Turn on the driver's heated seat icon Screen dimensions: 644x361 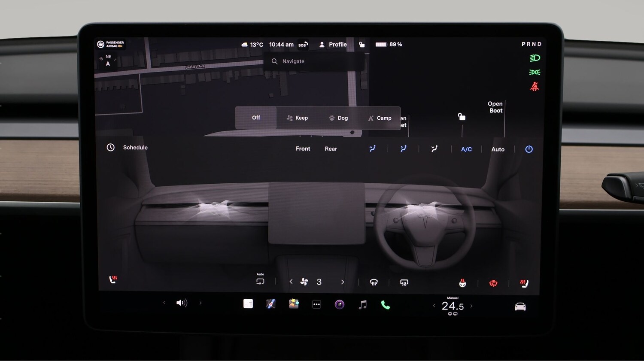pos(523,282)
